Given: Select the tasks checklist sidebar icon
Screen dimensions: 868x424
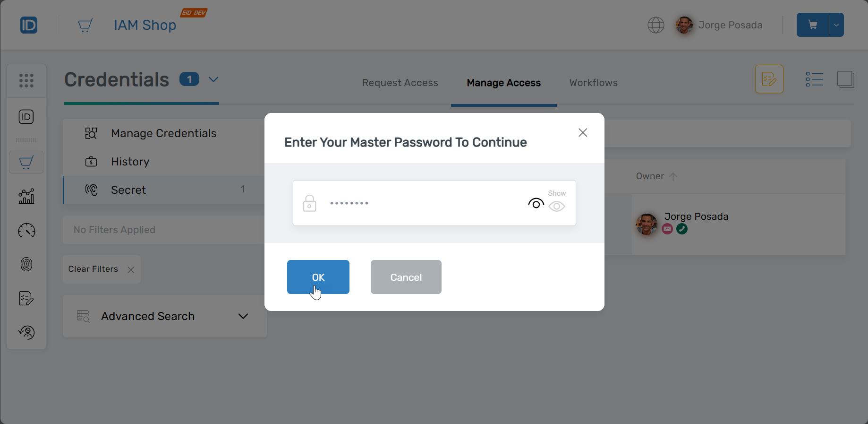Looking at the screenshot, I should tap(26, 298).
